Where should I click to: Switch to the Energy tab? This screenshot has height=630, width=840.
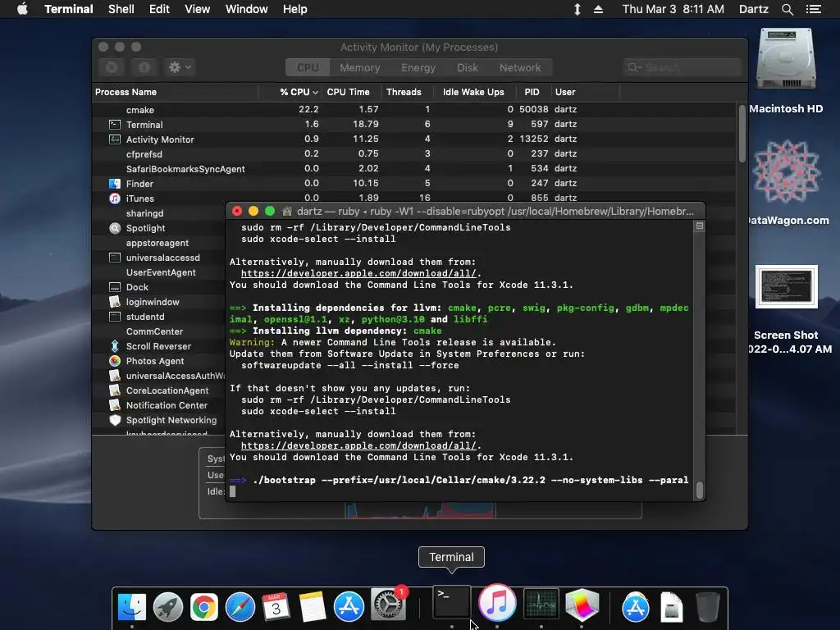pos(418,67)
